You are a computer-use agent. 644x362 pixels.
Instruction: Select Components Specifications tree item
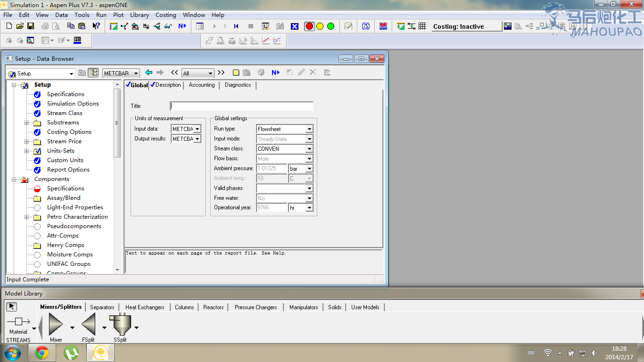pos(66,189)
